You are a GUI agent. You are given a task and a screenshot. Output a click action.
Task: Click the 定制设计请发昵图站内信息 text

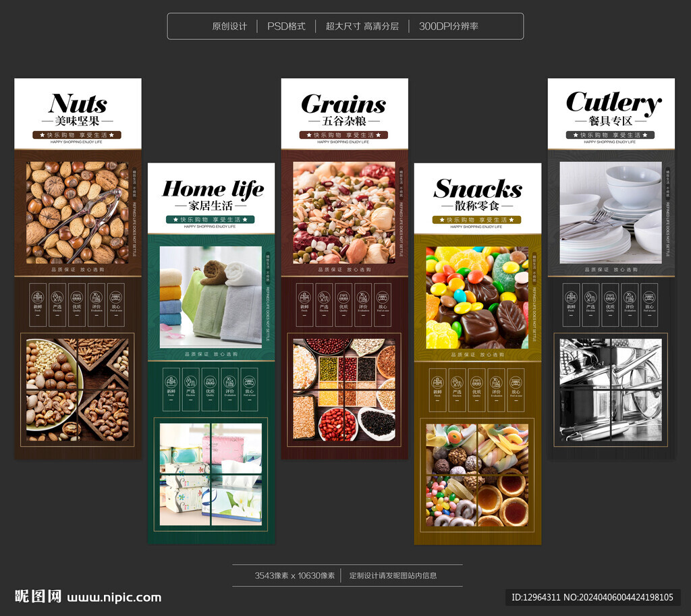(x=393, y=576)
